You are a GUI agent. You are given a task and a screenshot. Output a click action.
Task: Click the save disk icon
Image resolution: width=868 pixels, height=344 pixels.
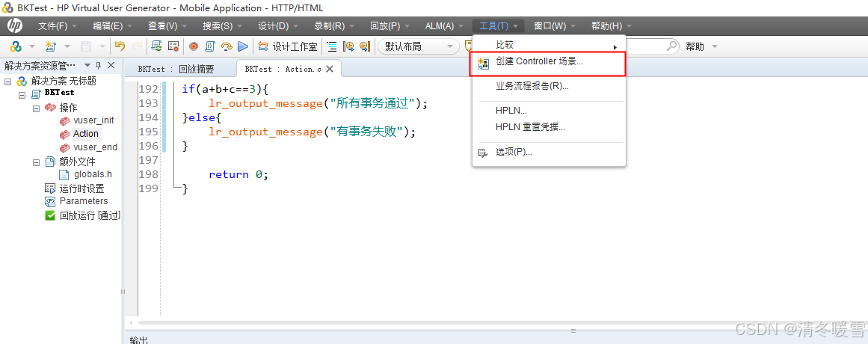pyautogui.click(x=87, y=46)
